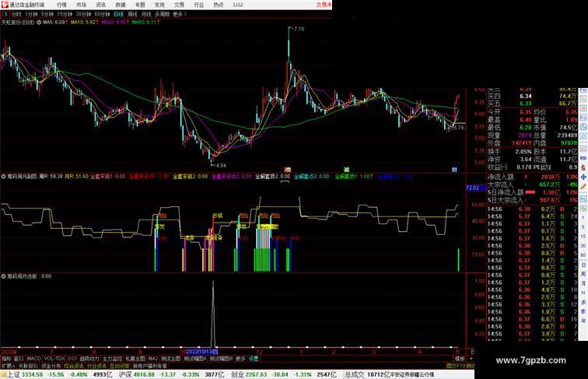Click the 创业 index in status bar
The width and height of the screenshot is (588, 379).
click(237, 374)
